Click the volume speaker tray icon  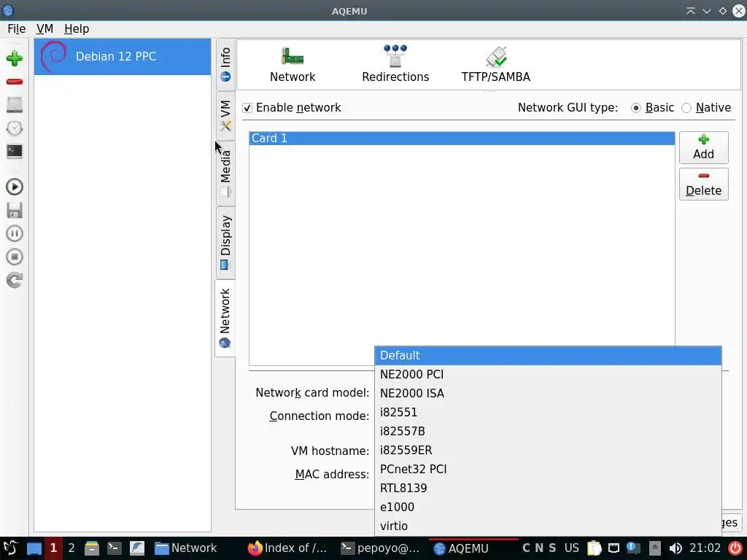coord(675,548)
